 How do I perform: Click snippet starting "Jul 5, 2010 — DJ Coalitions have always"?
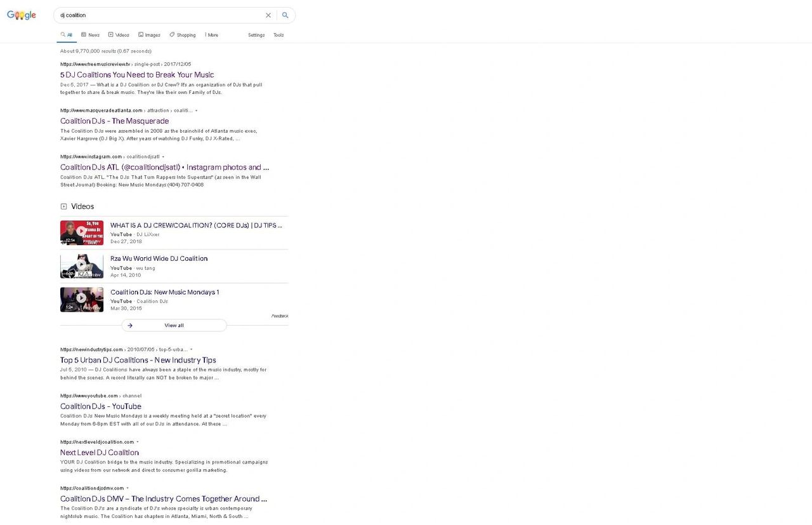click(164, 374)
